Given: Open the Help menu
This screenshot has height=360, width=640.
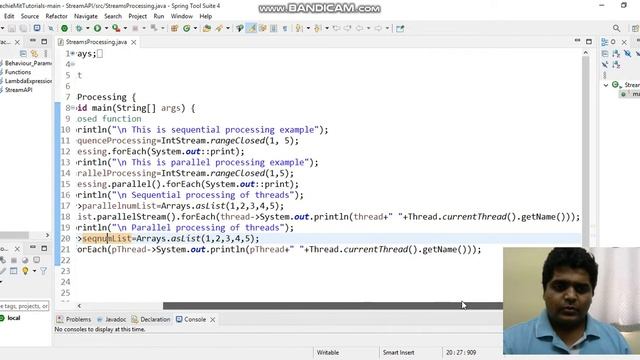Looking at the screenshot, I should click(x=206, y=16).
